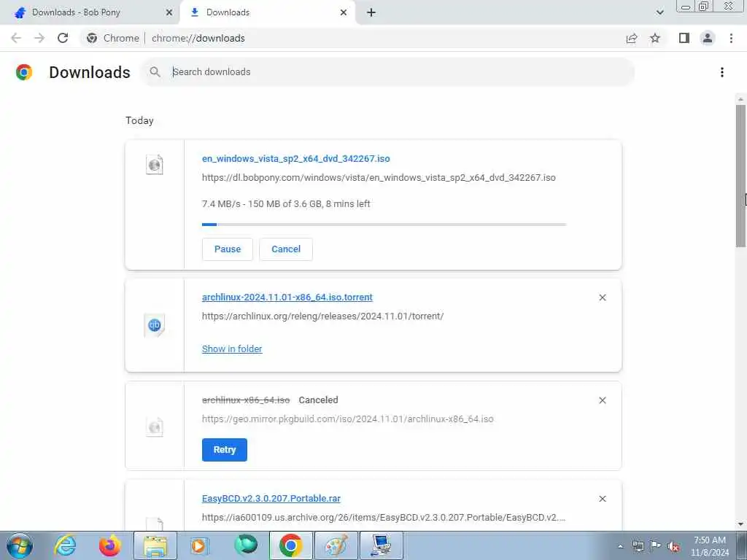Click the canceled archlinux ISO file icon
This screenshot has width=747, height=560.
pyautogui.click(x=155, y=427)
